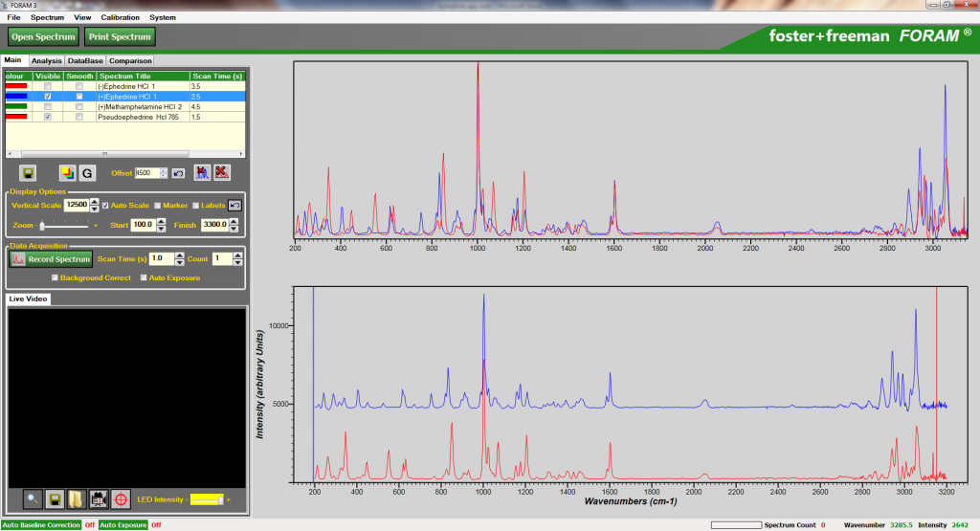Click green colour swatch of (+)Methamphetamine HCl 2
Screen dimensions: 980x531
[16, 107]
